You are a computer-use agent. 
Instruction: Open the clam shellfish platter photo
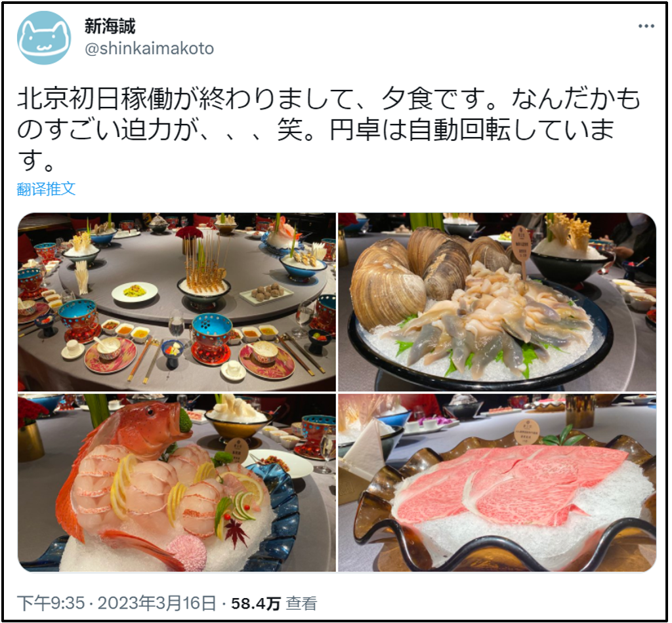tap(497, 302)
